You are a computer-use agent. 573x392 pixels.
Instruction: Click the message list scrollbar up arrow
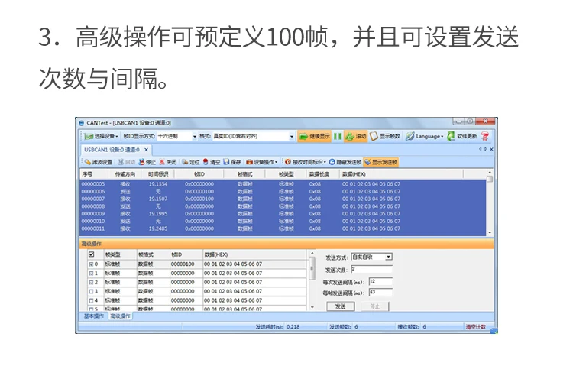coord(490,172)
